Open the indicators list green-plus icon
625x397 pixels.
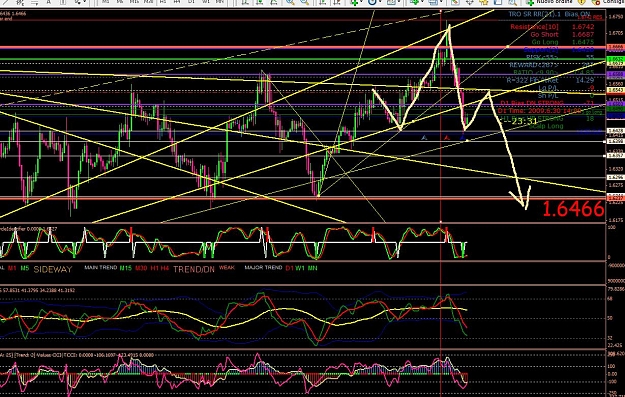pyautogui.click(x=354, y=2)
